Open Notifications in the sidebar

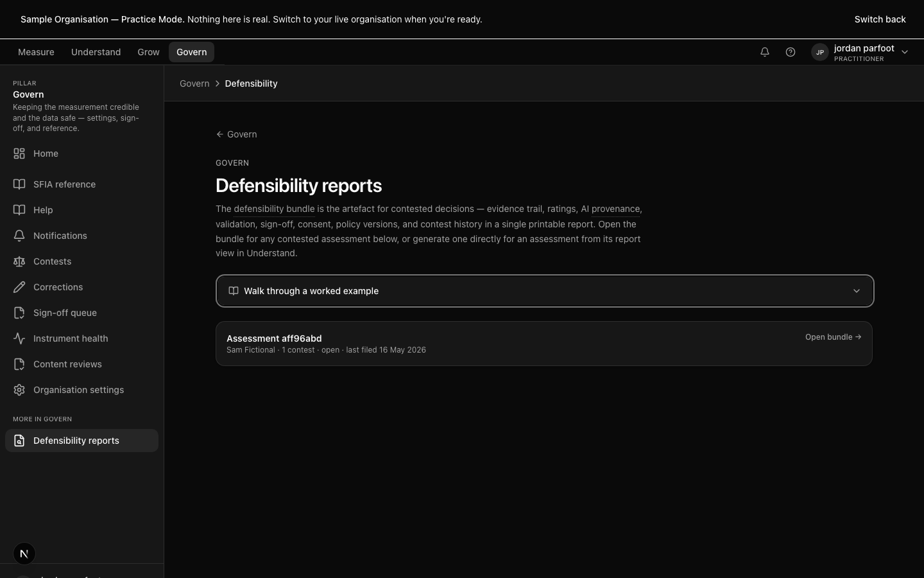81,236
